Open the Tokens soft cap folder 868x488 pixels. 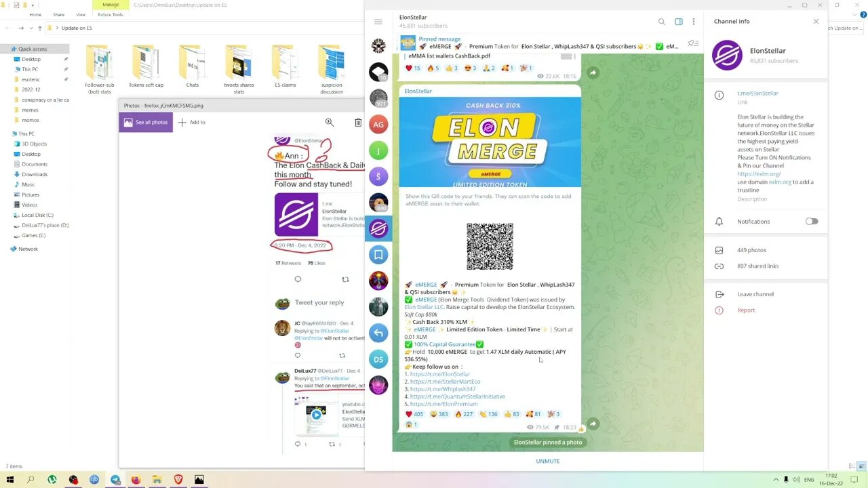(146, 68)
